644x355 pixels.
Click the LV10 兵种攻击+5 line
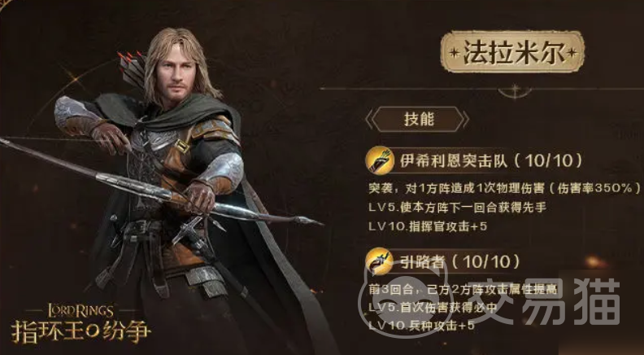click(x=421, y=326)
